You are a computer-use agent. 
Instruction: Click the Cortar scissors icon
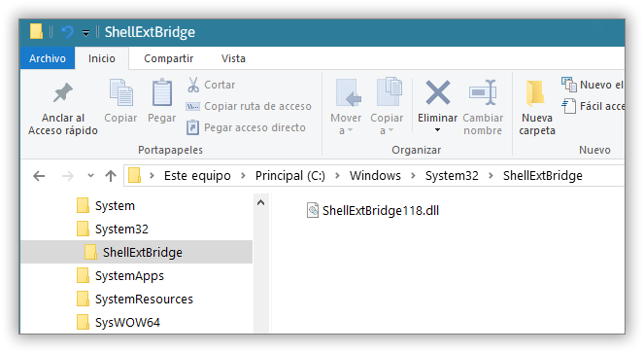(193, 85)
